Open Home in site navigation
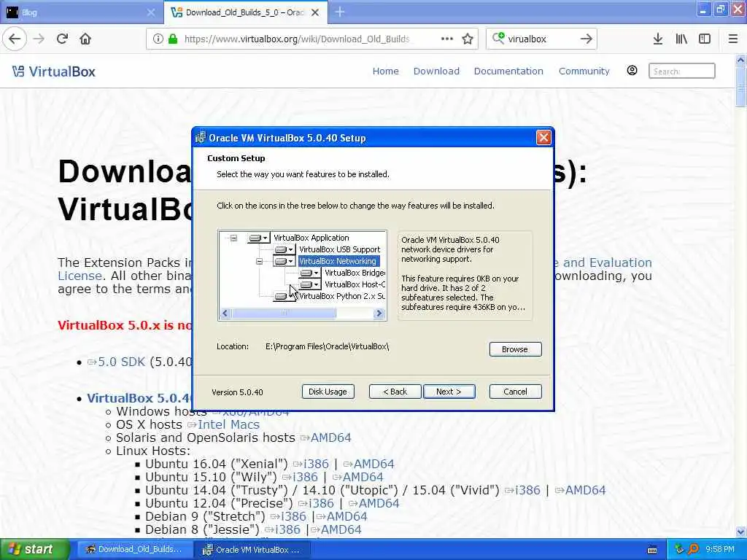The height and width of the screenshot is (560, 747). 385,71
